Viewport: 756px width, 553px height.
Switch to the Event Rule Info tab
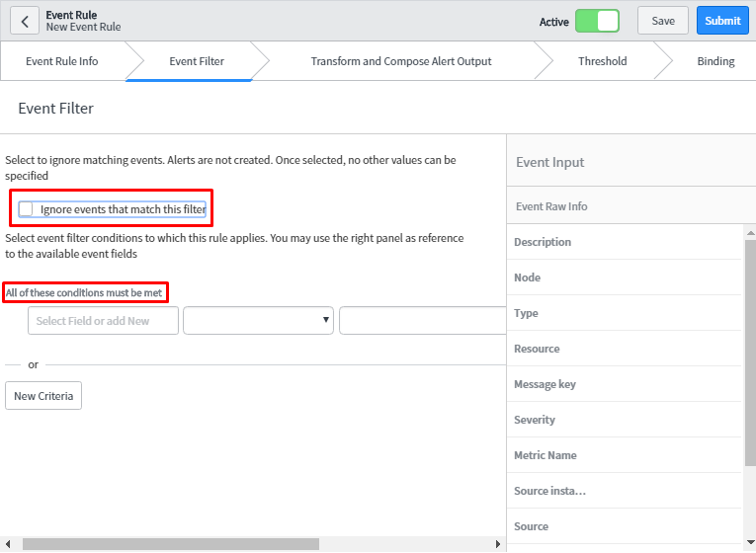[62, 61]
